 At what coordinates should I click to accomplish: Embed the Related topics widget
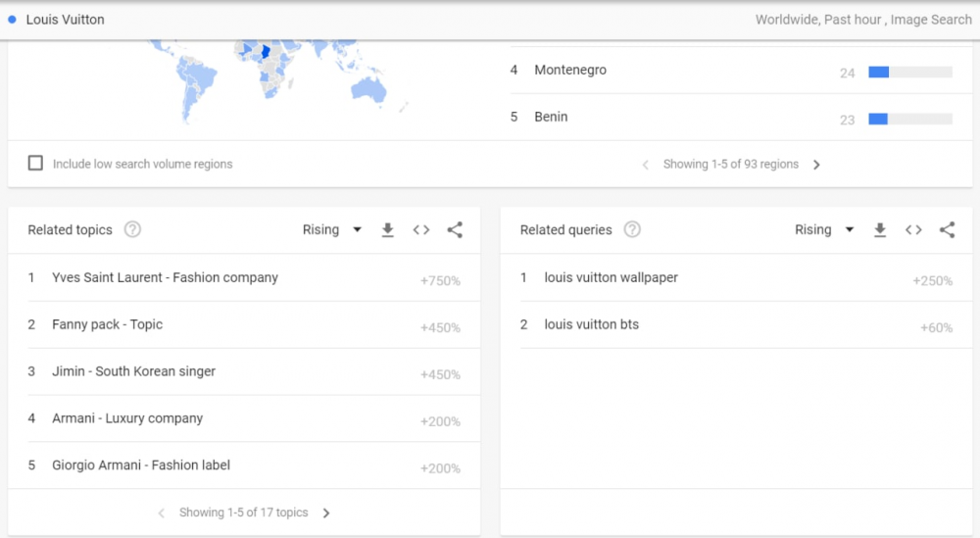tap(421, 230)
